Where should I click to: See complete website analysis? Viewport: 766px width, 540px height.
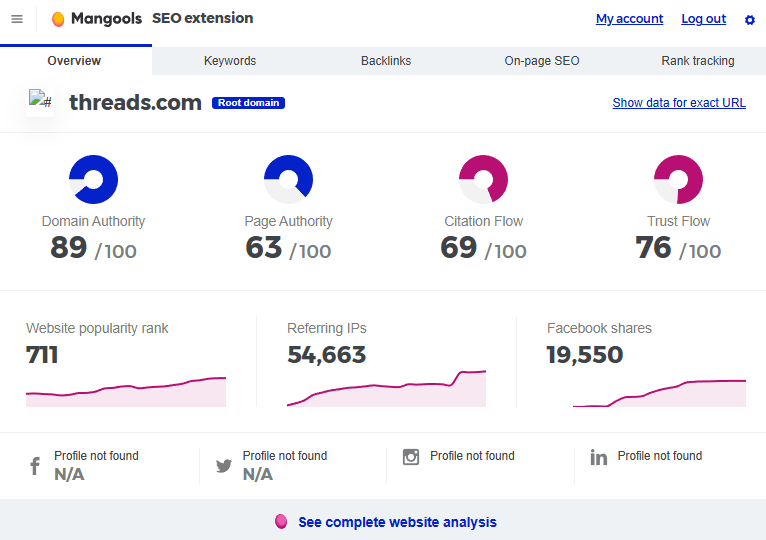coord(397,522)
